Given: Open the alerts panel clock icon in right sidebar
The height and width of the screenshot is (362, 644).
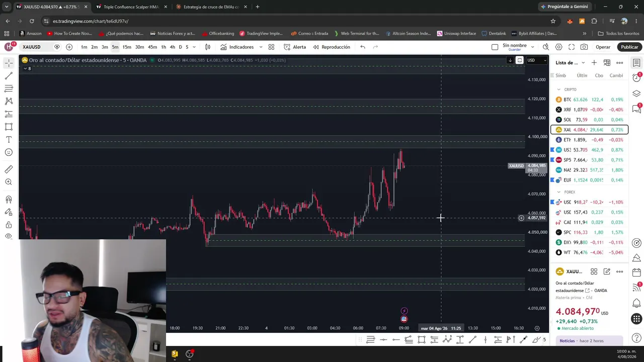Looking at the screenshot, I should pyautogui.click(x=636, y=77).
